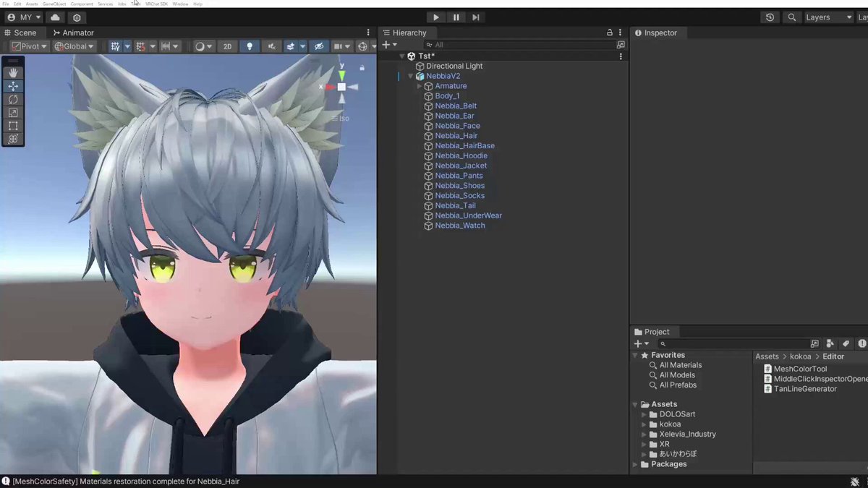Open the hexagon icon beside the cloud

(77, 17)
